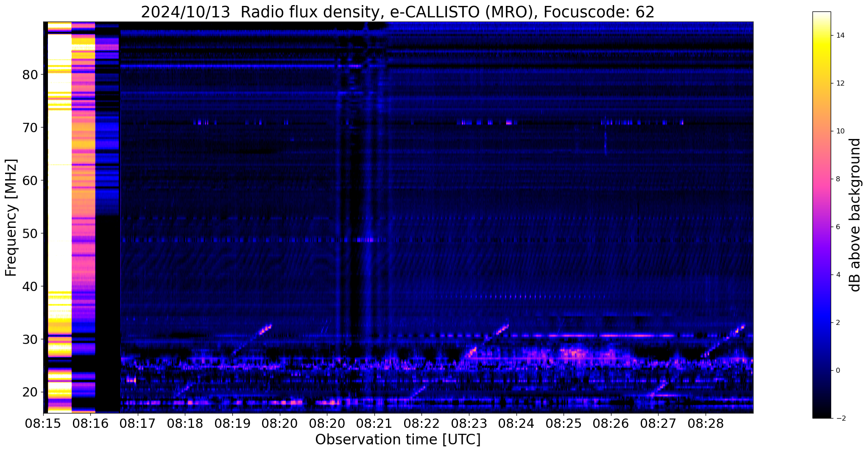Click the 60 MHz frequency tick label
Screen dimensions: 868x452
(30, 180)
